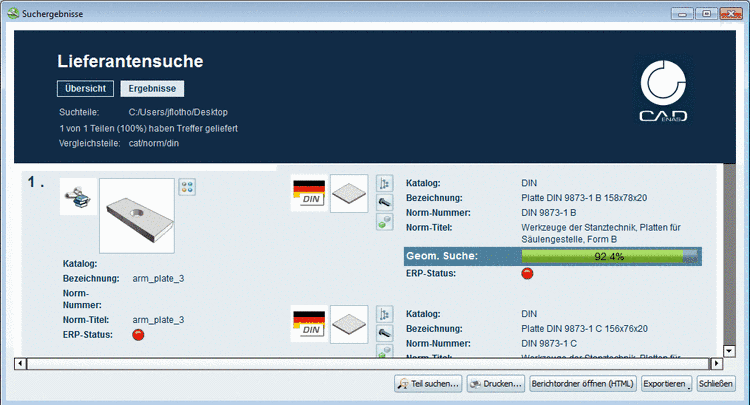Switch to the Übersicht tab
This screenshot has height=405, width=750.
pyautogui.click(x=86, y=88)
